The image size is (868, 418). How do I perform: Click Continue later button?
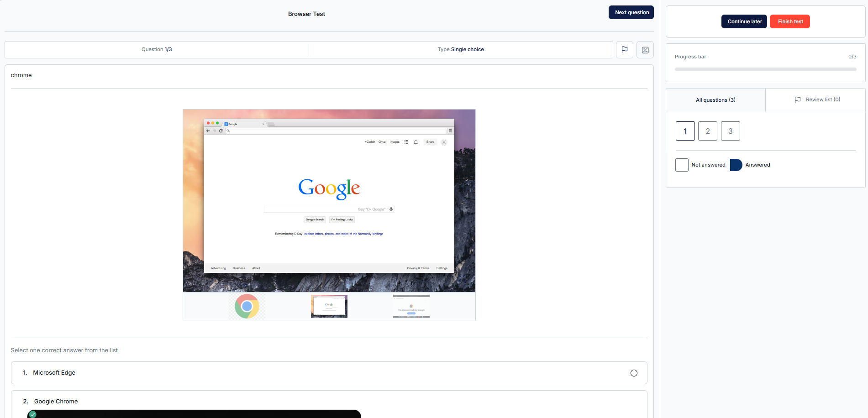click(x=744, y=21)
